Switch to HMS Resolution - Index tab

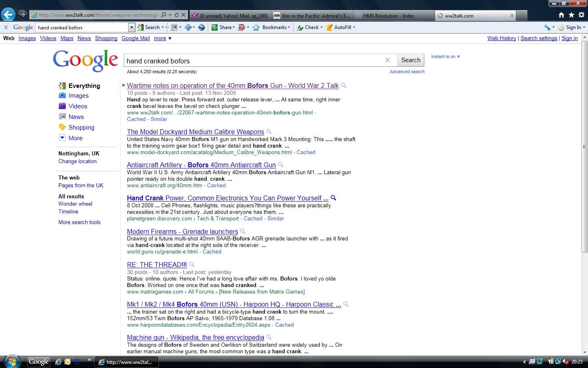pos(393,16)
